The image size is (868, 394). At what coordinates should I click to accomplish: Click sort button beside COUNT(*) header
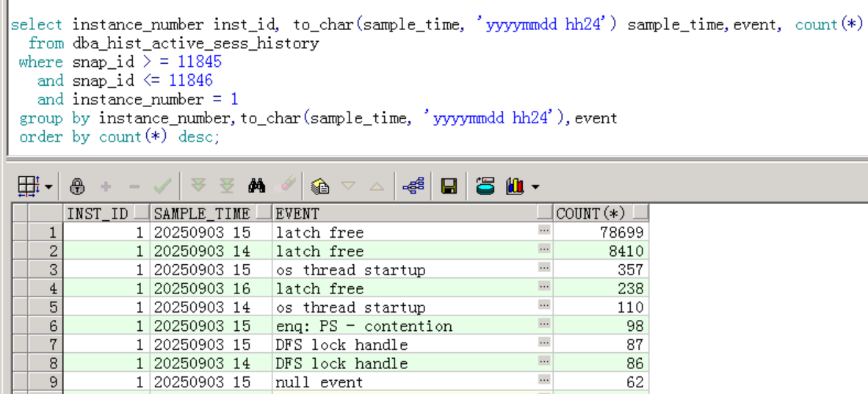[x=640, y=213]
